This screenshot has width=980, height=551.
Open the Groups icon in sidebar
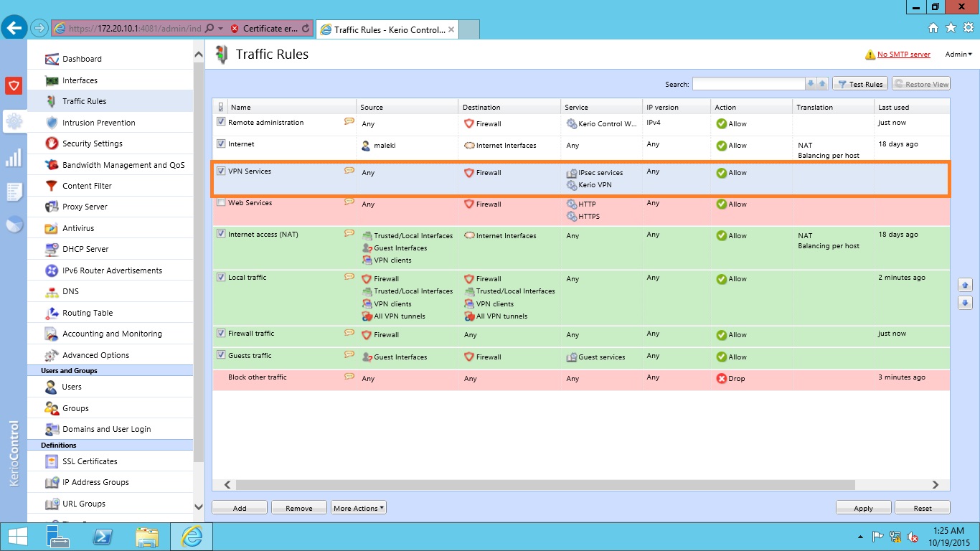[x=51, y=408]
